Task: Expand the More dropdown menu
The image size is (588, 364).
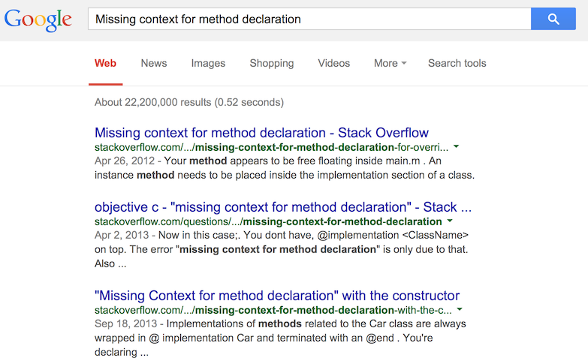Action: click(x=390, y=63)
